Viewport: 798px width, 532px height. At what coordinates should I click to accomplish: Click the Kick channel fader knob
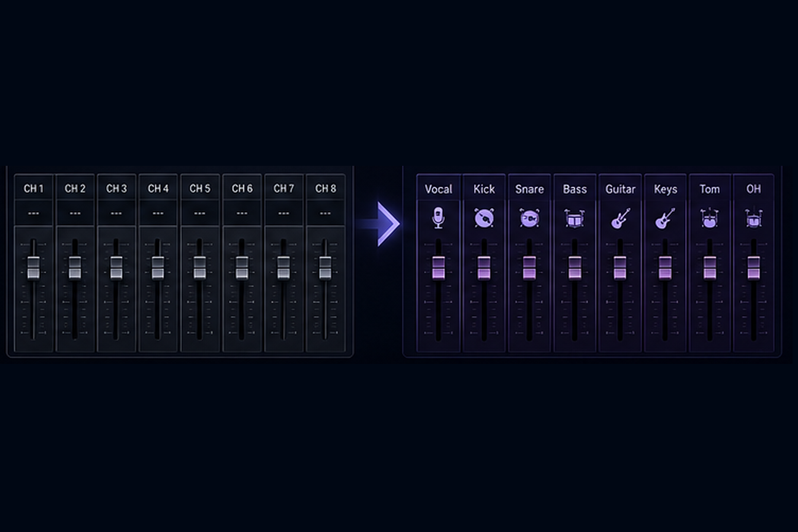pyautogui.click(x=484, y=268)
